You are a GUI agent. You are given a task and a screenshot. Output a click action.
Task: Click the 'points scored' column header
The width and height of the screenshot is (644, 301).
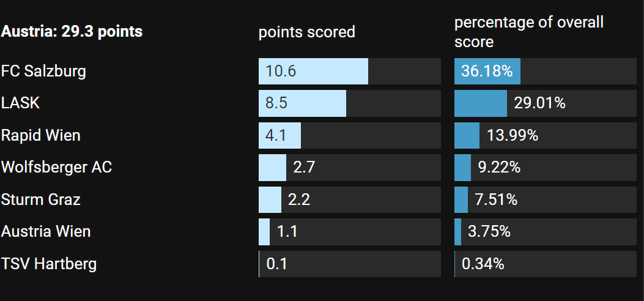tap(307, 32)
